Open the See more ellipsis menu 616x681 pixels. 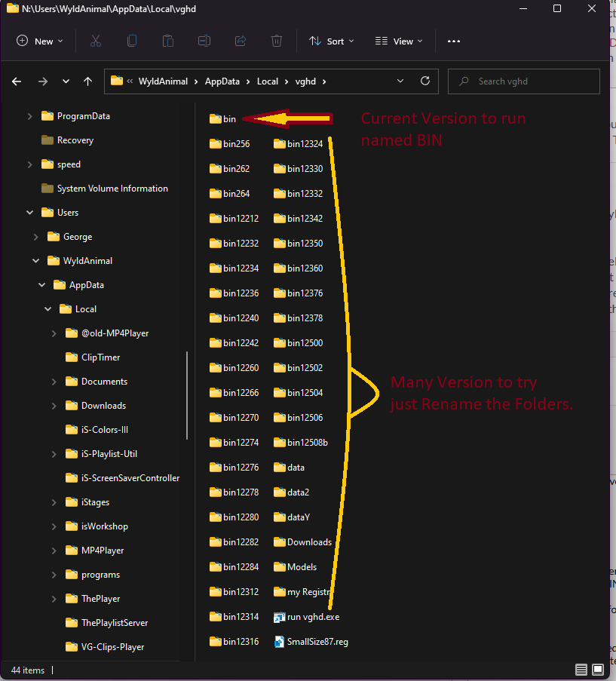(454, 41)
